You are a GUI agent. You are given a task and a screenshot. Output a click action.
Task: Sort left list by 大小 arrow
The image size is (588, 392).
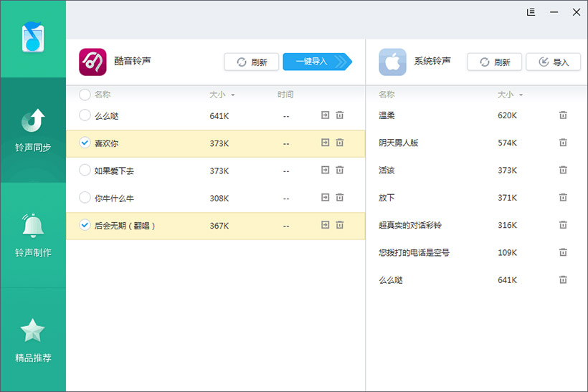point(233,95)
